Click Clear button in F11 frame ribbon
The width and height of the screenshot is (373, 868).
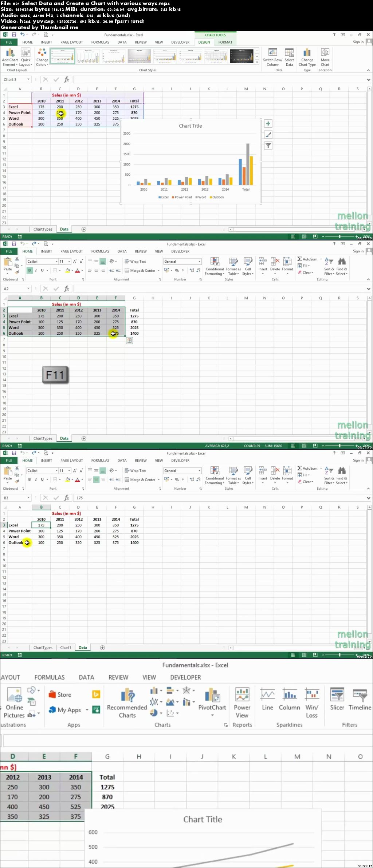tap(305, 272)
